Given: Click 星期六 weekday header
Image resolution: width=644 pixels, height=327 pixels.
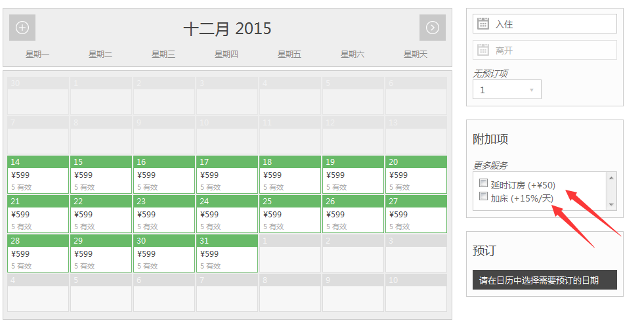Looking at the screenshot, I should [353, 54].
